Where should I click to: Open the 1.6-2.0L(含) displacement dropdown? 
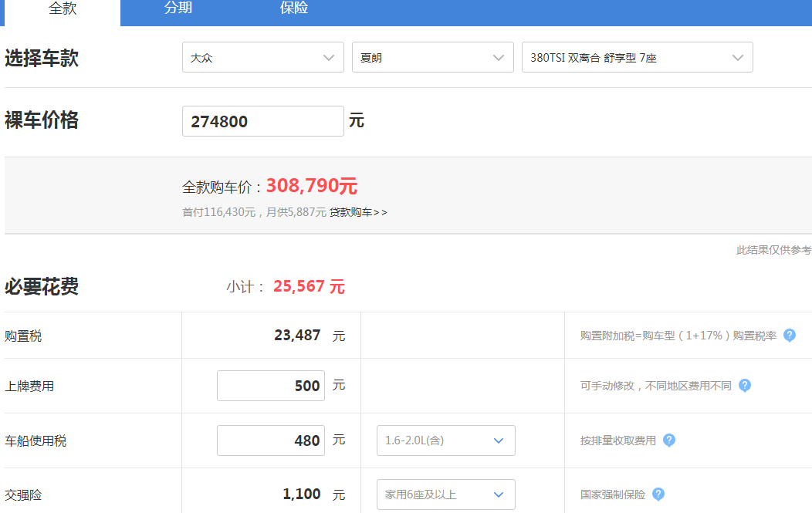[446, 440]
